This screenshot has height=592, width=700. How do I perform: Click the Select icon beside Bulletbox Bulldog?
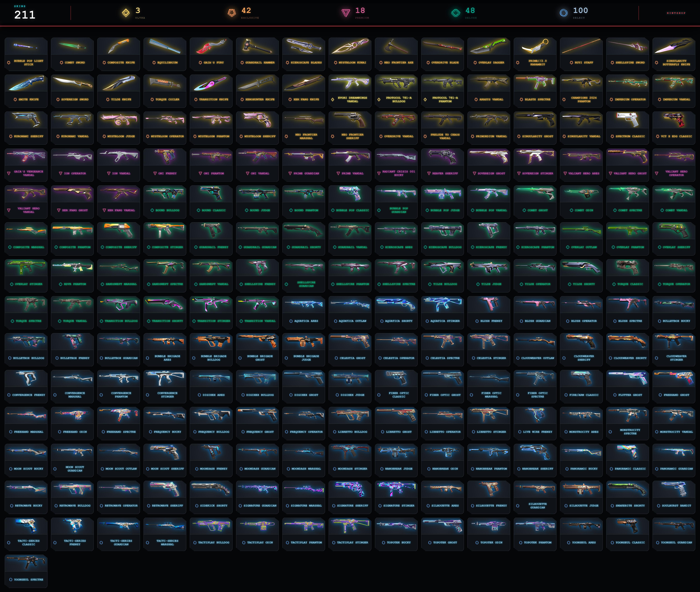[10, 358]
